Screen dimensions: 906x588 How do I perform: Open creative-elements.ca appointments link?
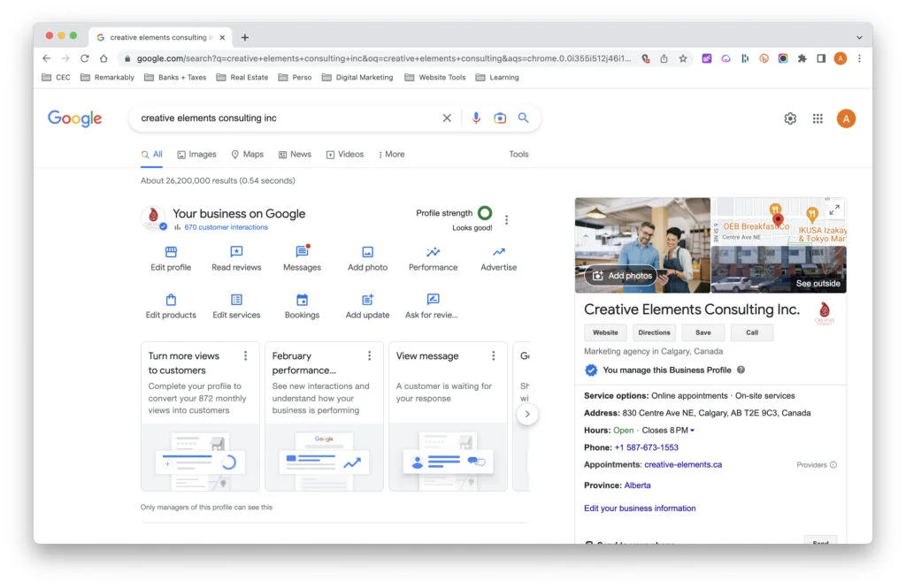683,464
